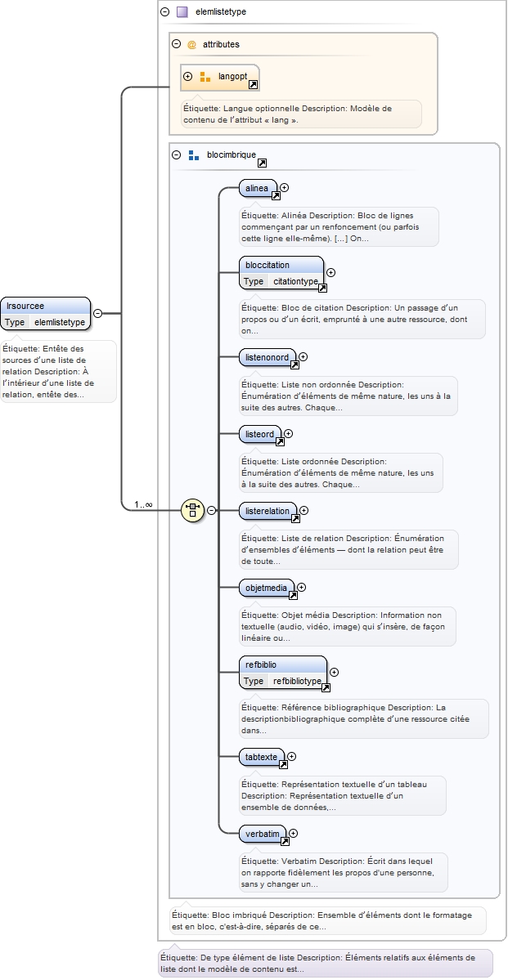This screenshot has width=508, height=980.
Task: Expand the bloccitation element
Action: pos(331,272)
